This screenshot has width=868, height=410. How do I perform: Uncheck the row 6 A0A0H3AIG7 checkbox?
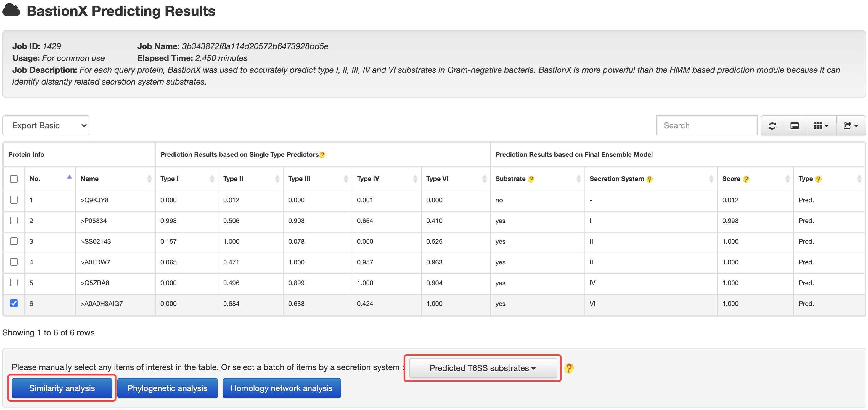click(14, 303)
